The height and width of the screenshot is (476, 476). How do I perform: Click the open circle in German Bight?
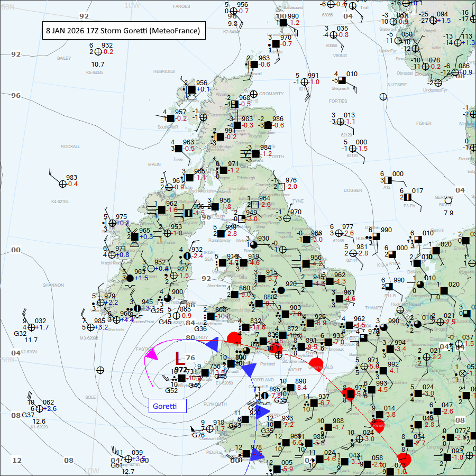pyautogui.click(x=448, y=200)
